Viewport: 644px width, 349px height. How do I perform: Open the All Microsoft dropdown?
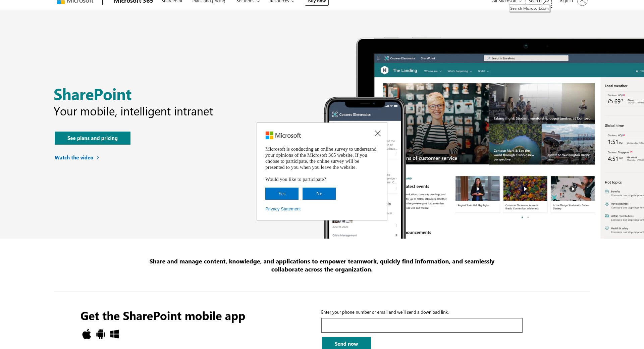(507, 1)
